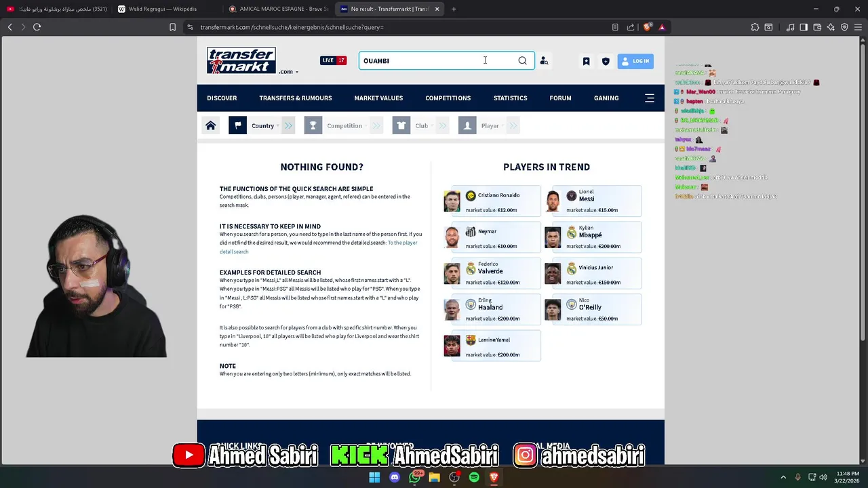Open the Brave Rewards triangle icon
This screenshot has height=488, width=868.
coord(662,27)
